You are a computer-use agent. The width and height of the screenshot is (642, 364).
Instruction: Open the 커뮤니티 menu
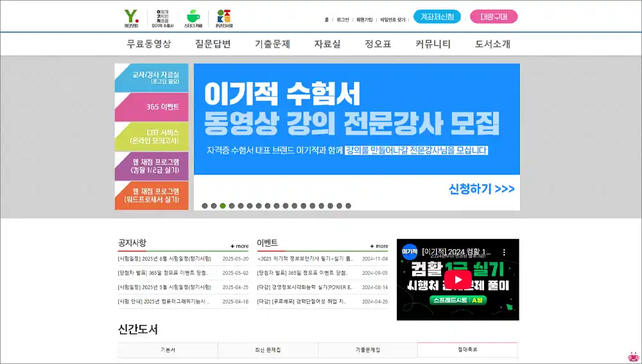433,44
